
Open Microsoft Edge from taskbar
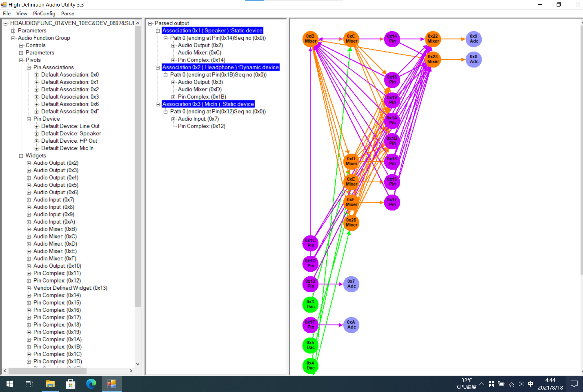[91, 384]
